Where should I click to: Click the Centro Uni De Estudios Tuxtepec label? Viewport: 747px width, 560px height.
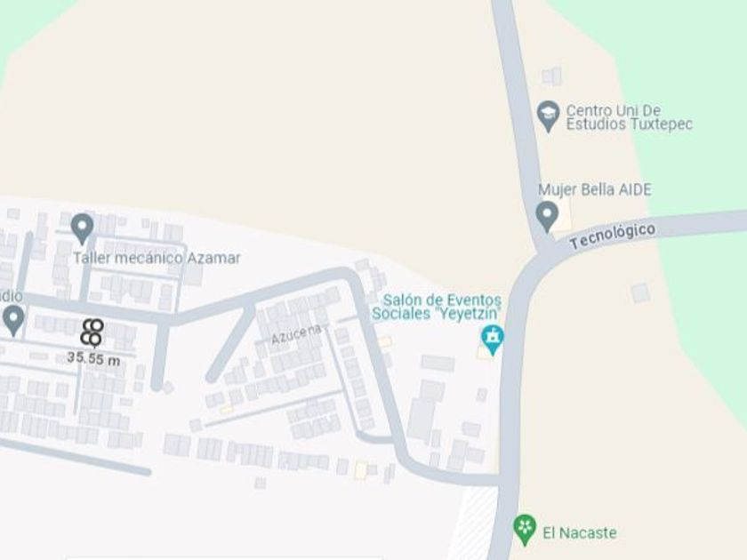[629, 117]
